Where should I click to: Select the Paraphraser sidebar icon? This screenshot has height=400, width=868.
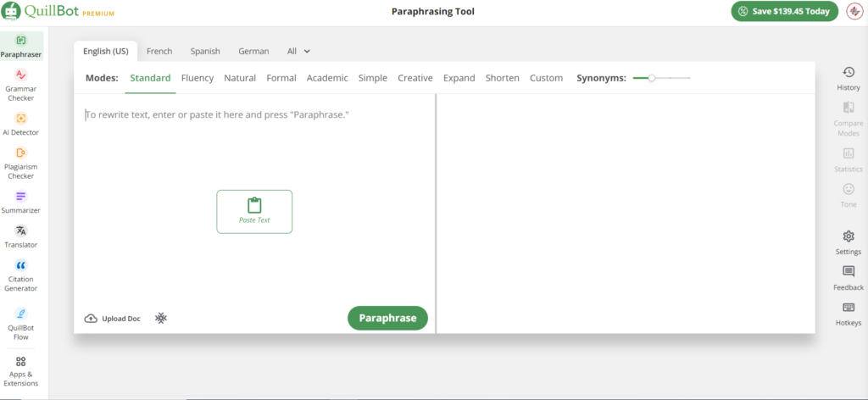tap(21, 41)
